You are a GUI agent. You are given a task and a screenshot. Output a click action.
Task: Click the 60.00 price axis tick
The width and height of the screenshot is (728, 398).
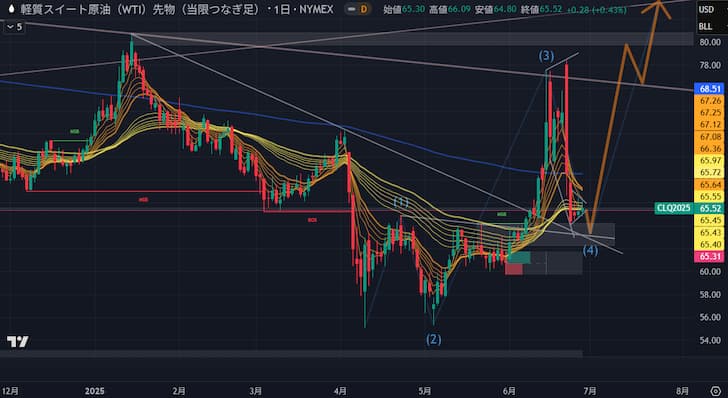click(710, 272)
